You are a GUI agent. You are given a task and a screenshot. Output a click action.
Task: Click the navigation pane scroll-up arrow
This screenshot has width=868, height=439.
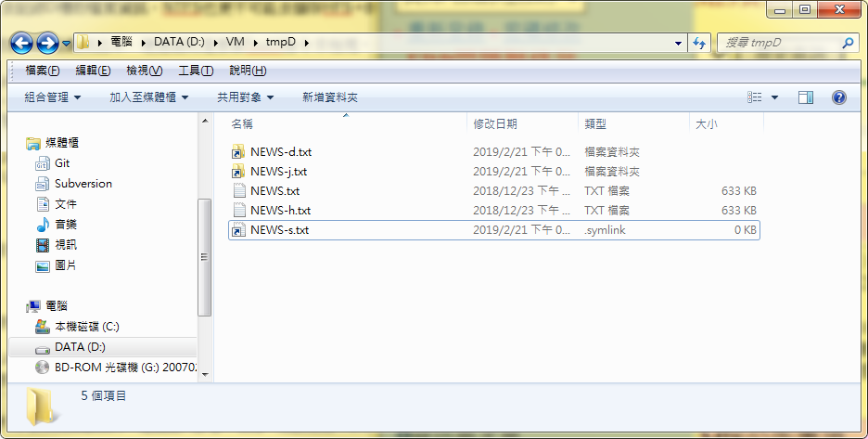[x=205, y=121]
